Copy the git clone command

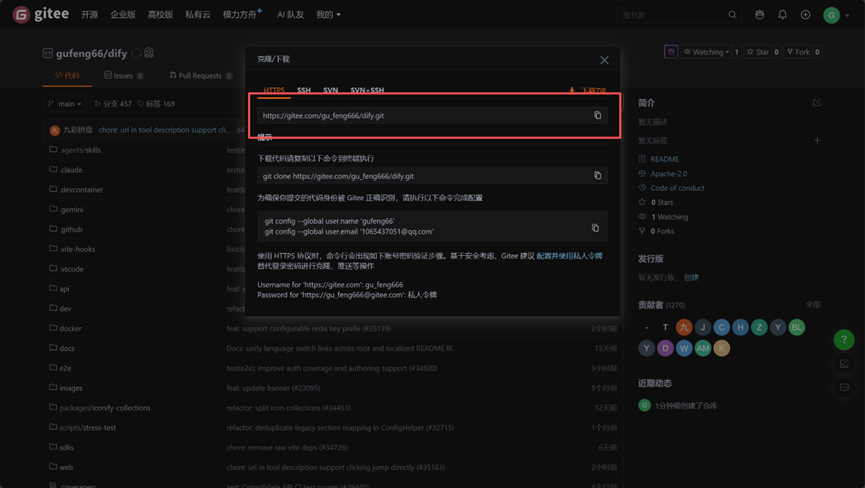[x=597, y=175]
